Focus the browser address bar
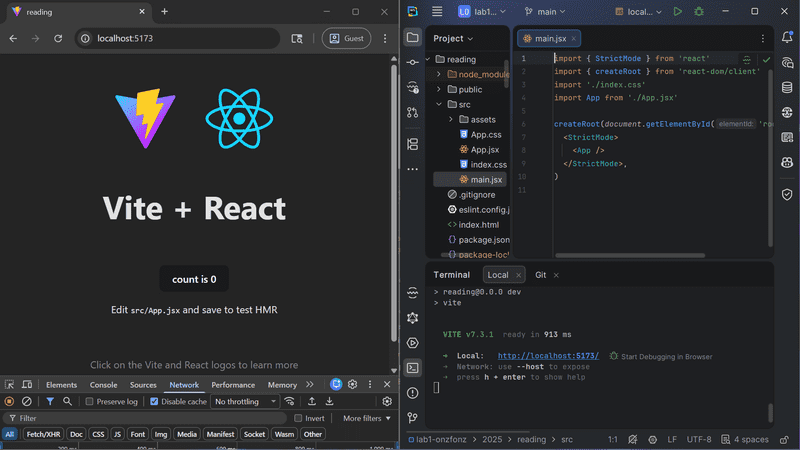Viewport: 800px width, 450px height. (x=178, y=38)
